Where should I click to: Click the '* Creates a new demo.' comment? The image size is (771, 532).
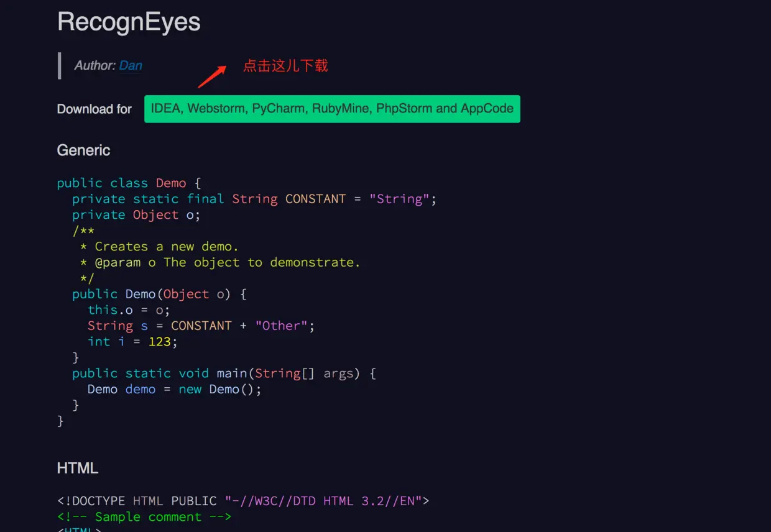tap(159, 246)
